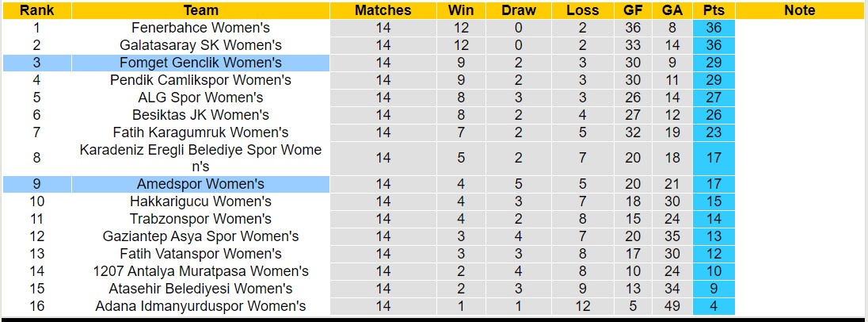This screenshot has width=868, height=322.
Task: Select highlighted Fomget Genclik Women's row
Action: [x=200, y=63]
